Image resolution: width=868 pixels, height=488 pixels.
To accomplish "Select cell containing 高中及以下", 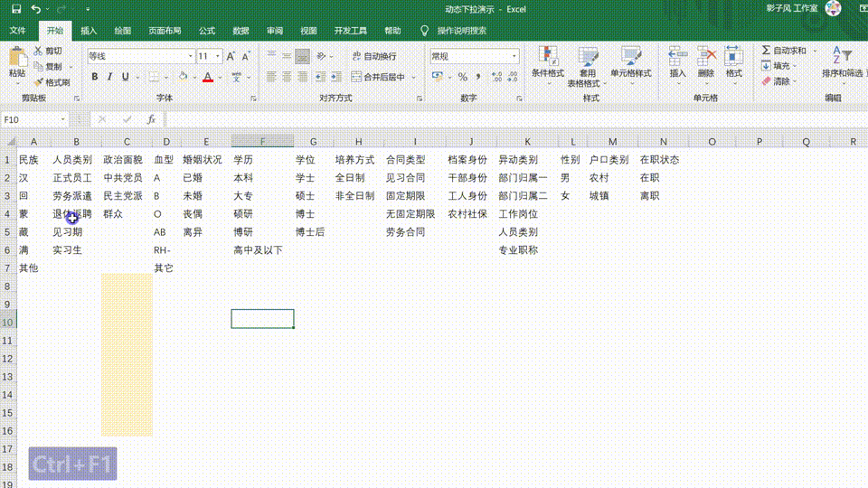I will coord(262,250).
